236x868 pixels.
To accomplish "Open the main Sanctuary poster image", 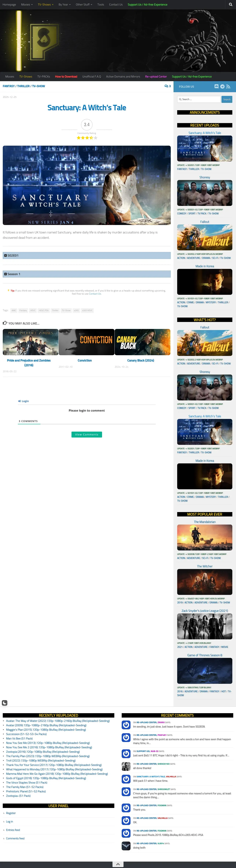I will coord(87,185).
